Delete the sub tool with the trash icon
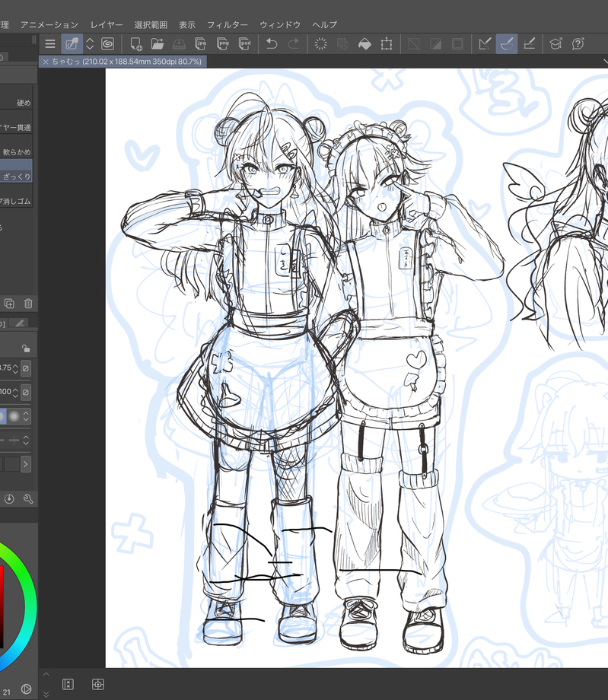This screenshot has width=608, height=700. (x=28, y=304)
